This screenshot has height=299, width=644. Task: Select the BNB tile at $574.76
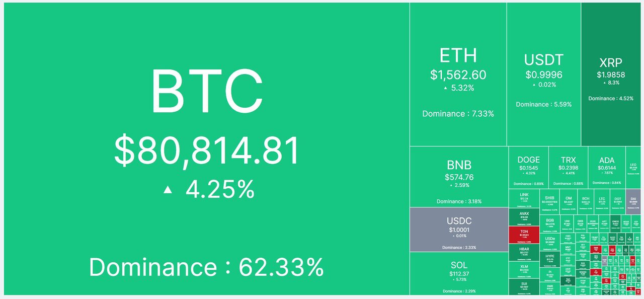[x=459, y=177]
